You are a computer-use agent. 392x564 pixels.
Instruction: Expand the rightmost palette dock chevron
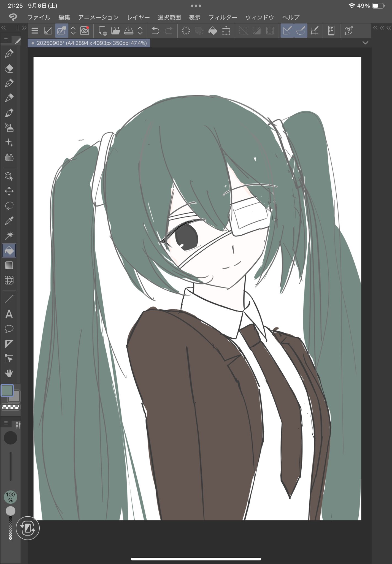click(389, 28)
